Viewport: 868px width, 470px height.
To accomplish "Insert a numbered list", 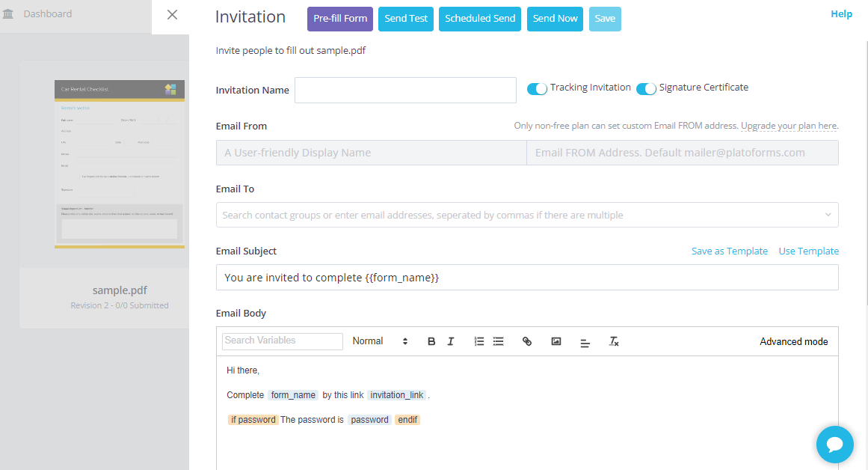I will coord(479,341).
